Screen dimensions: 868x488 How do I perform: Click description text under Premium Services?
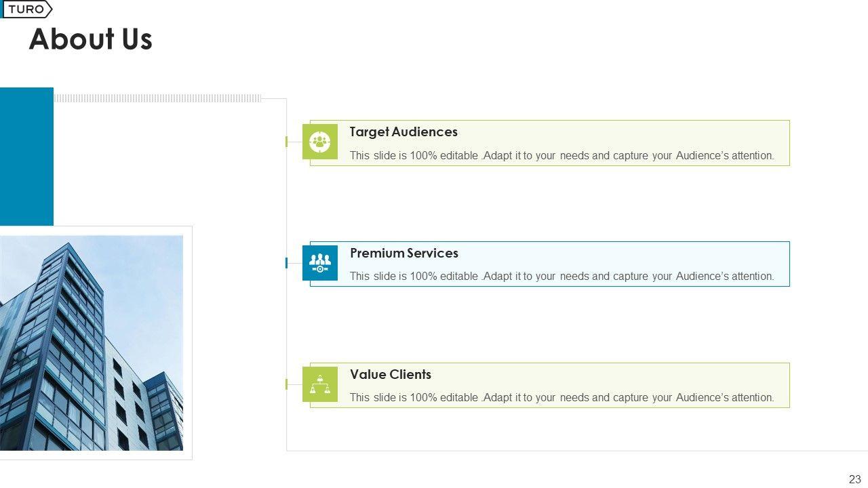click(x=561, y=277)
